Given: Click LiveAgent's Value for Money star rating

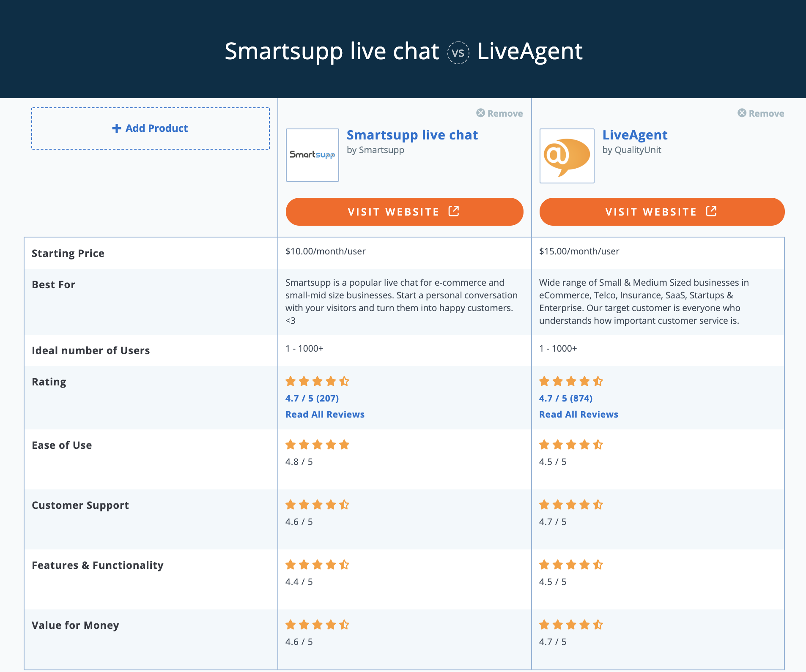Looking at the screenshot, I should pos(571,625).
